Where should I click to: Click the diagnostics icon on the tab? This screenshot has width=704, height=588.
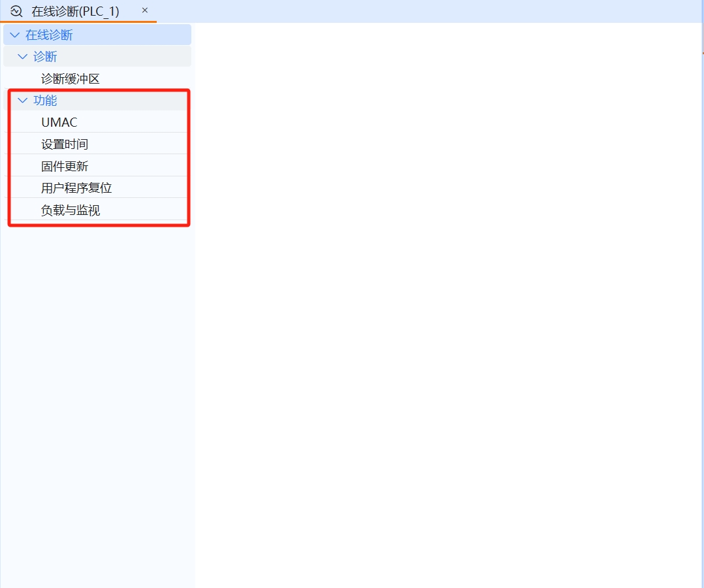tap(16, 10)
